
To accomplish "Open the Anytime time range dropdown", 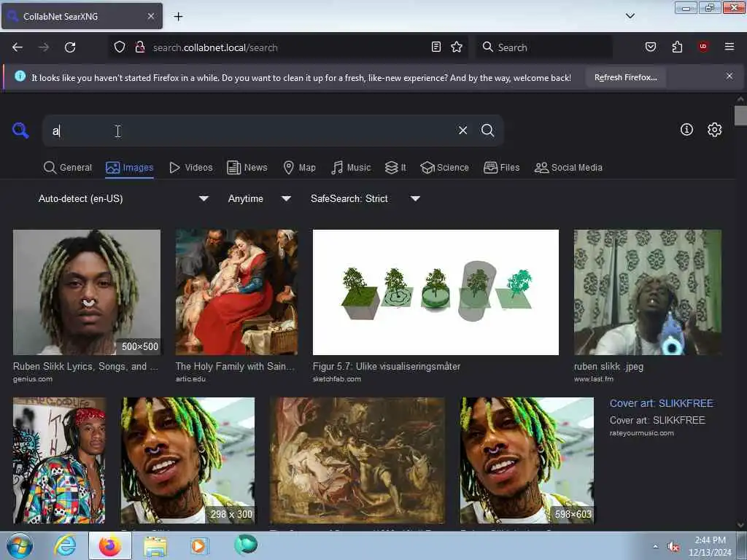I will coord(259,198).
